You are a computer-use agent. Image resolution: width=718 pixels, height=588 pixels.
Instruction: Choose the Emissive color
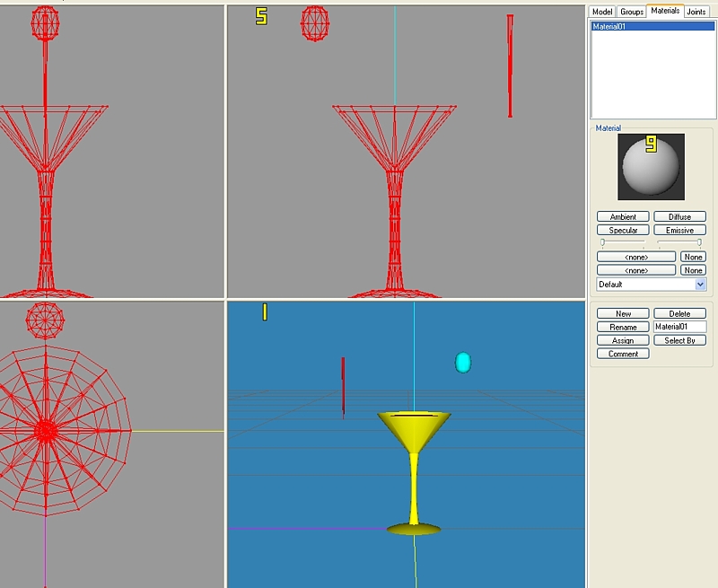679,231
